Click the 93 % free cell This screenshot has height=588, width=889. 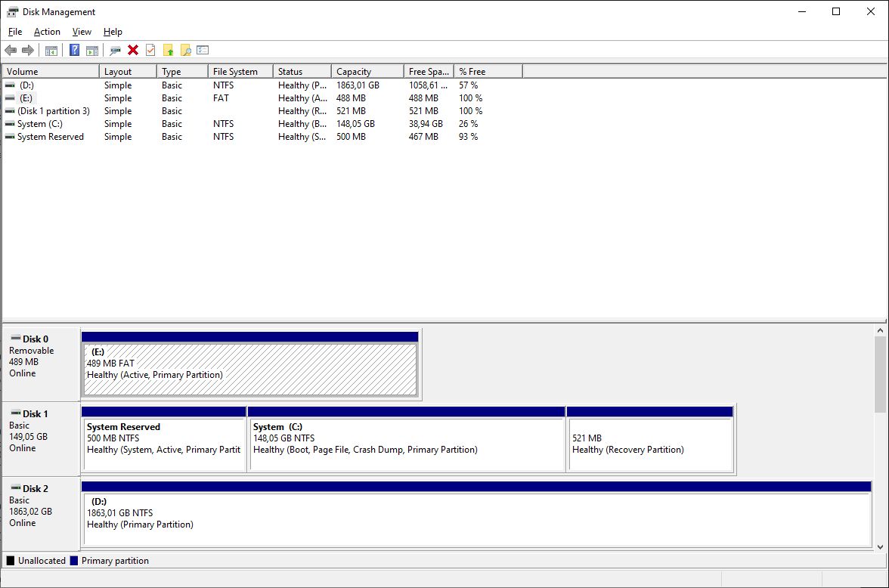(469, 137)
